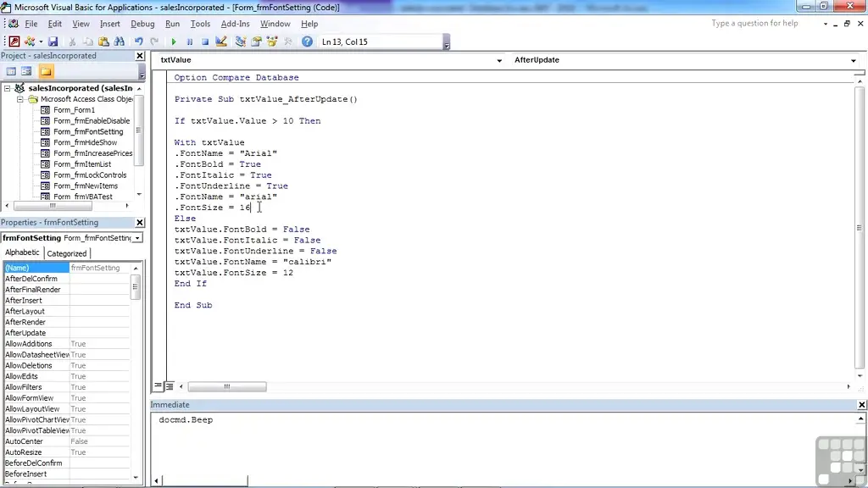This screenshot has width=868, height=488.
Task: Open the Edit menu
Action: point(55,24)
